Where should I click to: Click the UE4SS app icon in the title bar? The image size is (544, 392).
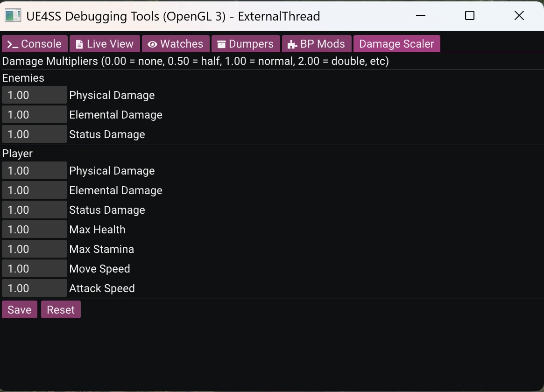point(13,15)
